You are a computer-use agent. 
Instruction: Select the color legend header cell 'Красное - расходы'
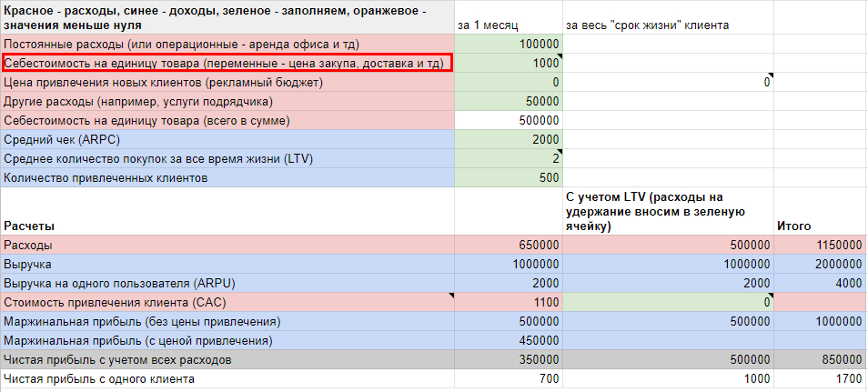click(x=227, y=17)
